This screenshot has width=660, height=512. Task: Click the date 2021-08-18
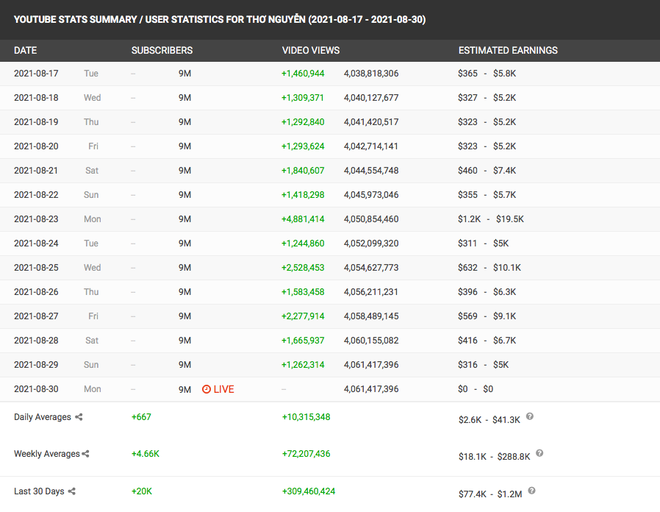[36, 98]
